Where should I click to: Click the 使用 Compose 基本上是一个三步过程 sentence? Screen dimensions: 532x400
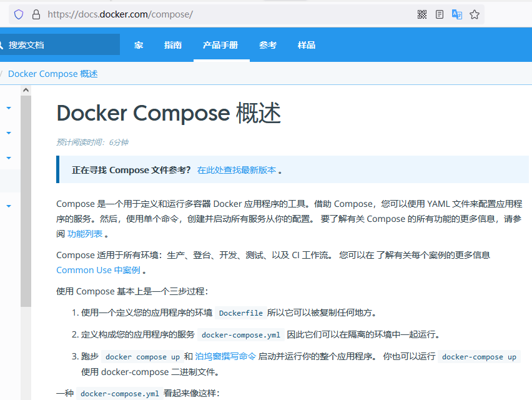[132, 291]
